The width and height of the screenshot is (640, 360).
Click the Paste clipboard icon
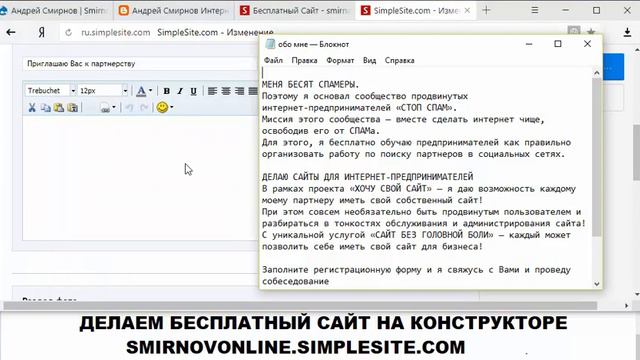click(x=59, y=108)
